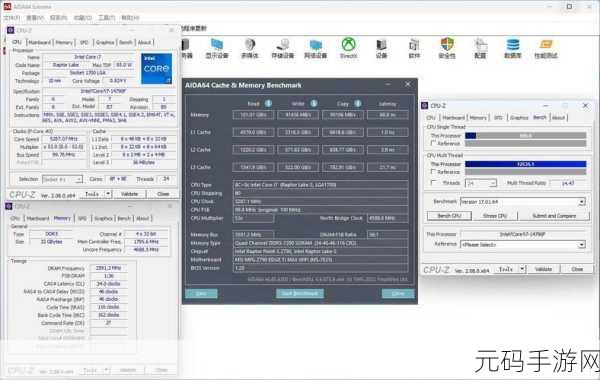Click Validate in Bench CPU-Z window
600x380 pixels.
point(543,269)
